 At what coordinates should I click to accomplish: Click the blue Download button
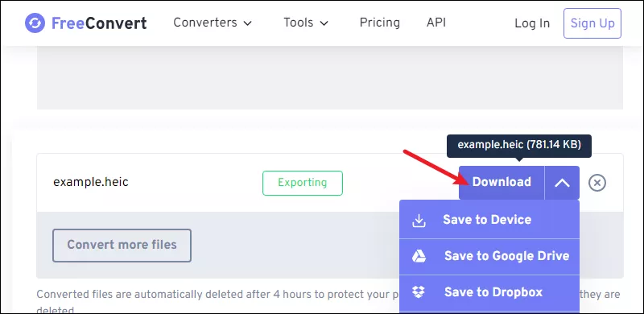(502, 183)
